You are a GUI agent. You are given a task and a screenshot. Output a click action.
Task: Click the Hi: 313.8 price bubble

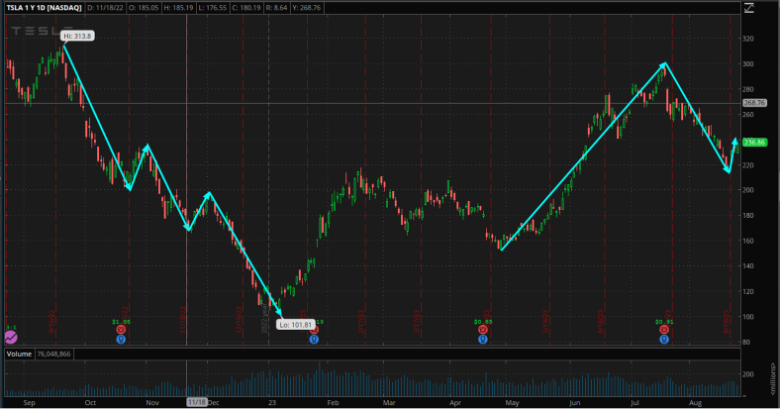77,36
